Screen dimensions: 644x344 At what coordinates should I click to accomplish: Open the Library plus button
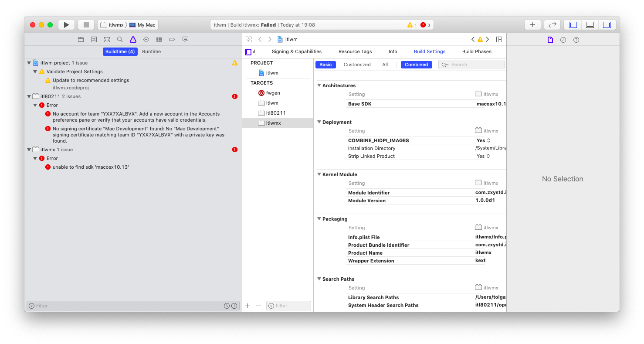pos(532,25)
